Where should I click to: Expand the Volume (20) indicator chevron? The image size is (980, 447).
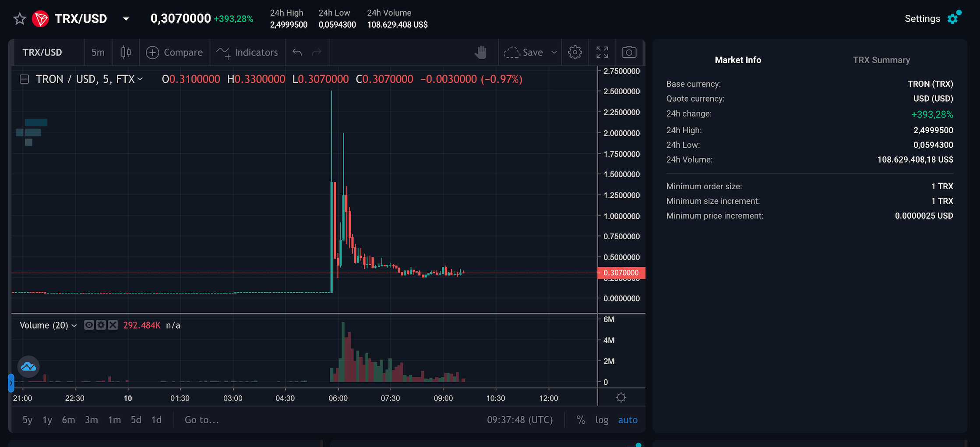(x=74, y=326)
